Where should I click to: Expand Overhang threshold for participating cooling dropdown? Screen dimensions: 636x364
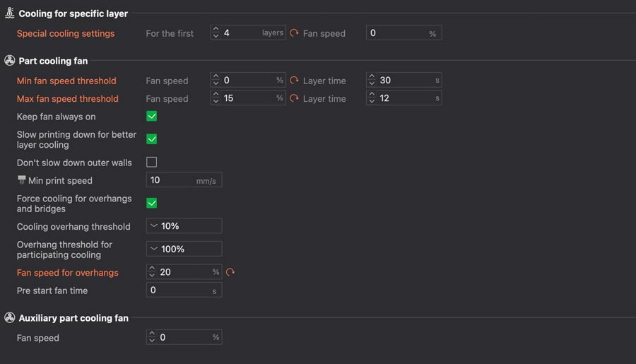tap(184, 249)
